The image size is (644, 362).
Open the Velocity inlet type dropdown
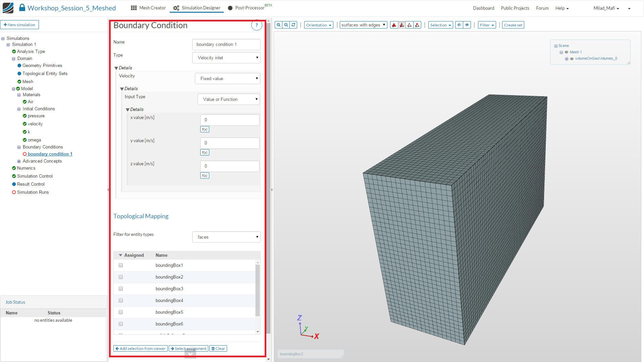(x=226, y=58)
